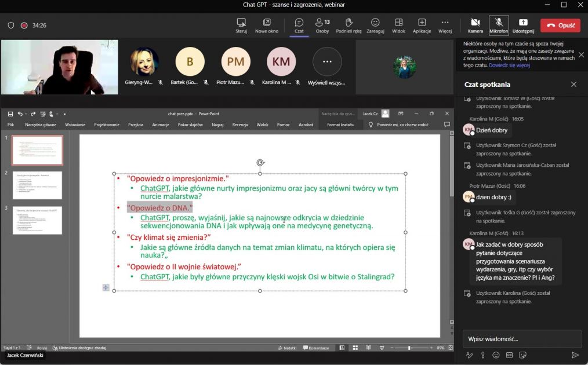
Task: Switch to Pokaz slajdów tab
Action: click(190, 125)
